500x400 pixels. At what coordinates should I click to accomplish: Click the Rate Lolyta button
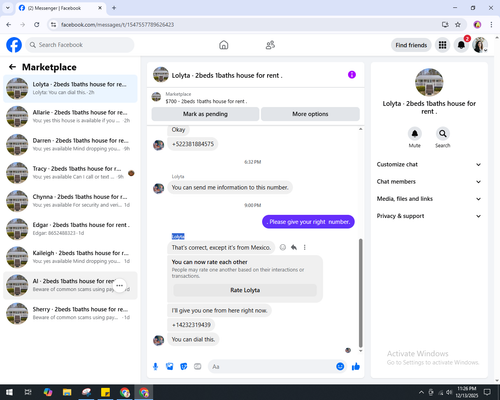tap(245, 290)
